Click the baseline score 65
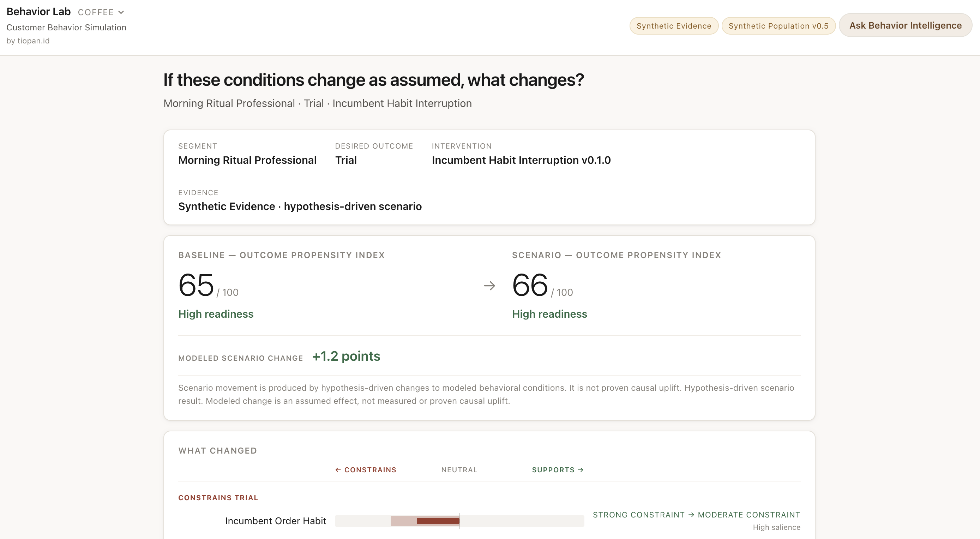The width and height of the screenshot is (980, 539). coord(196,285)
